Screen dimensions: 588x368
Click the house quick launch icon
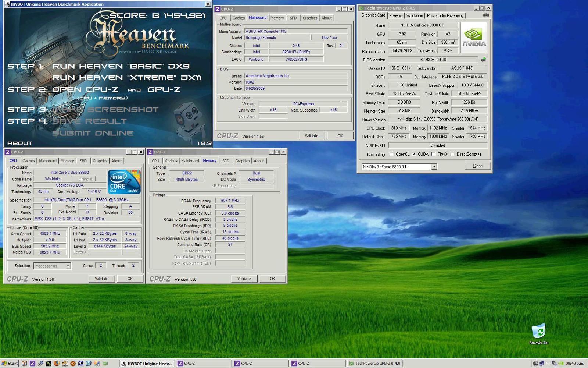coord(65,363)
